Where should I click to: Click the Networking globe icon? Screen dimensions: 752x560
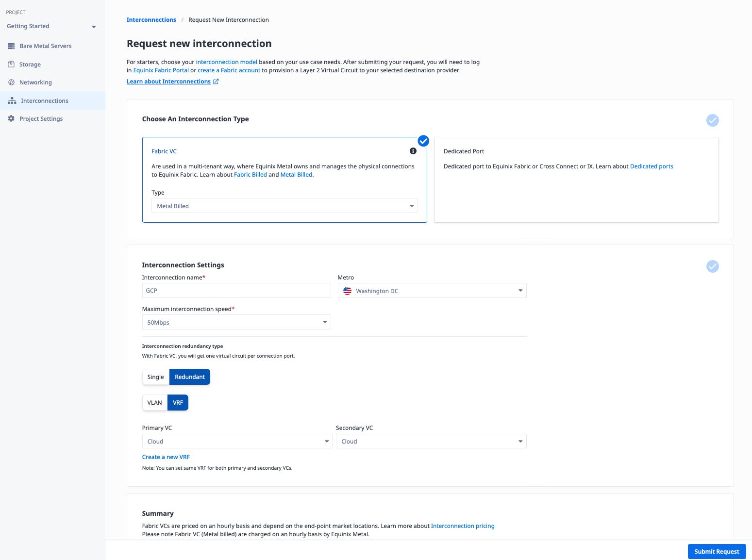(11, 82)
